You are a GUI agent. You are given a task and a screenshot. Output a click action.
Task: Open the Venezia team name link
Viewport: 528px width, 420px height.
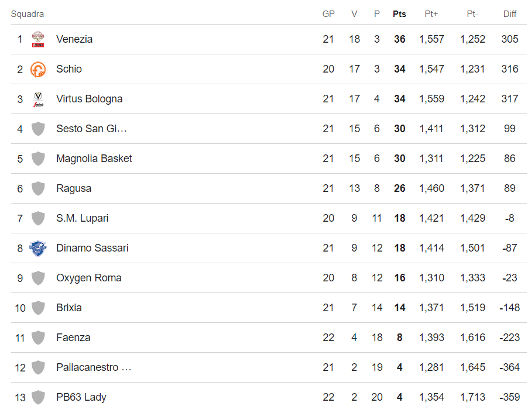[x=74, y=39]
